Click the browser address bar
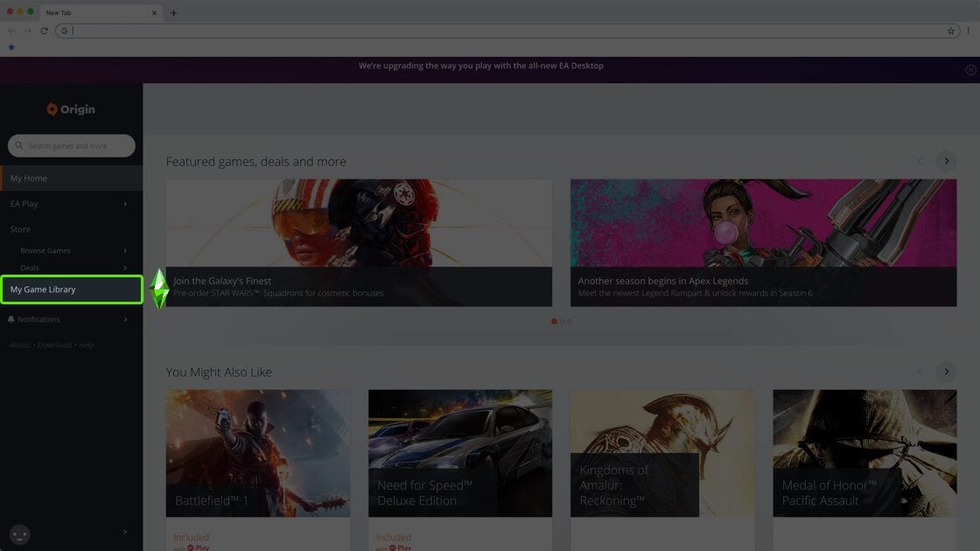 507,31
